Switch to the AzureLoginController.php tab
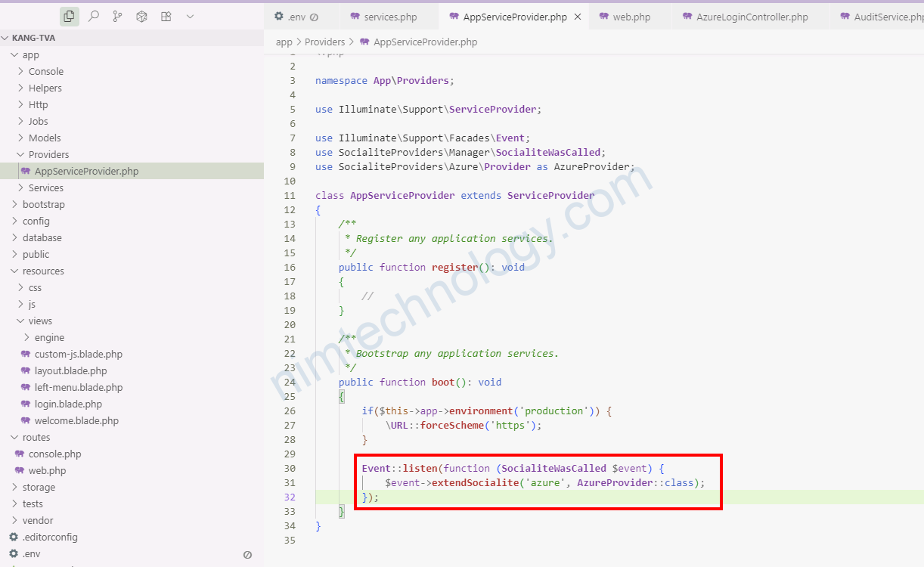 click(752, 17)
